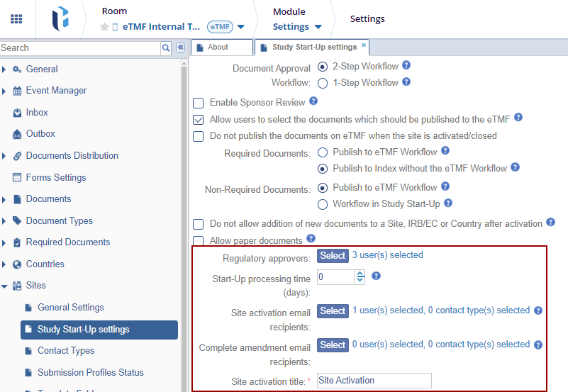Click the Site activation title input field

click(x=374, y=381)
